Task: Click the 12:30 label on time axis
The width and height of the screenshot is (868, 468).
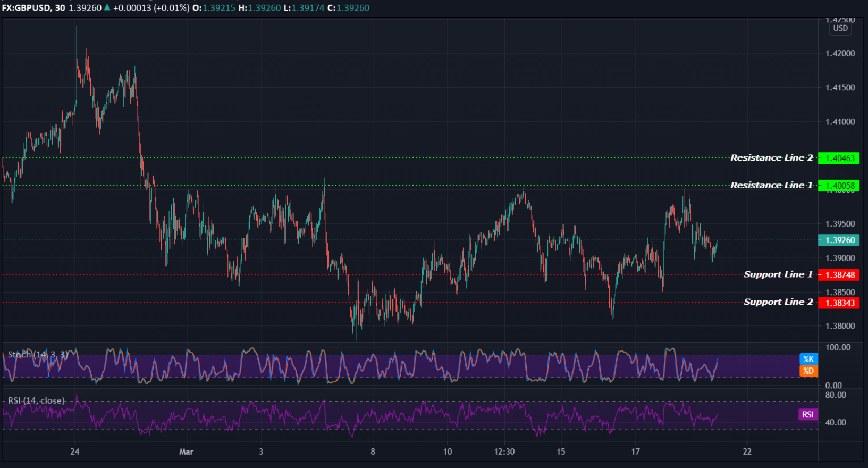Action: point(504,452)
